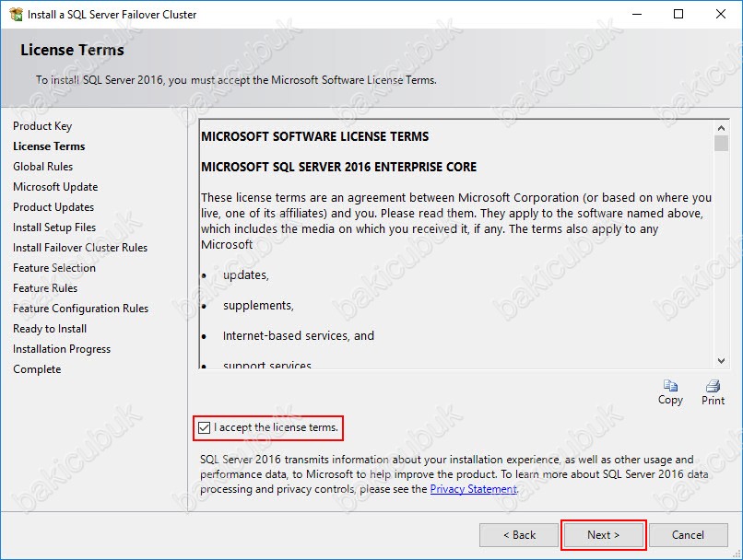
Task: Click the 'updates,' bullet line
Action: (x=246, y=275)
